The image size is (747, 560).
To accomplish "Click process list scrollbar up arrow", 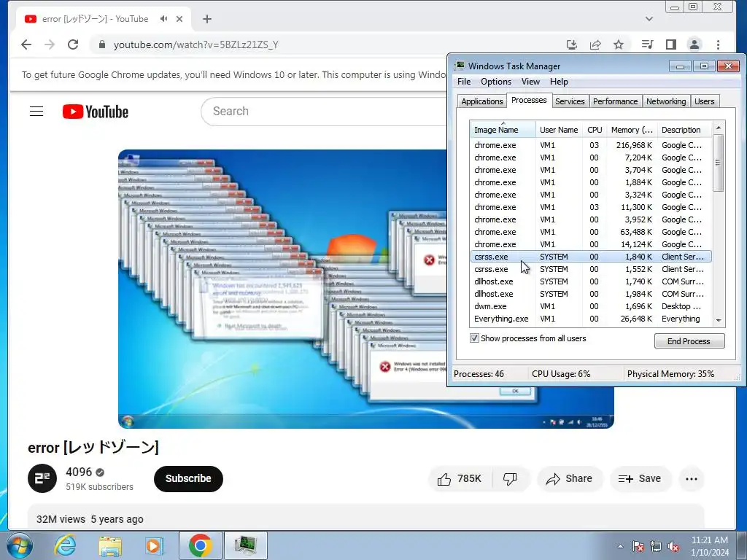I will point(719,128).
